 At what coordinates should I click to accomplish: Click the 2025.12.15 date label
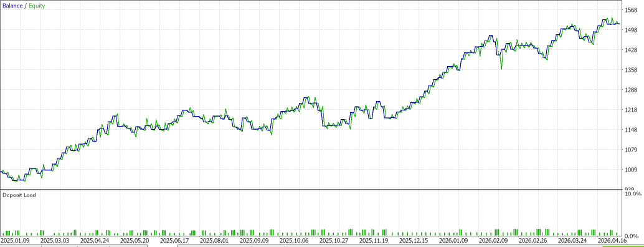[x=413, y=240]
